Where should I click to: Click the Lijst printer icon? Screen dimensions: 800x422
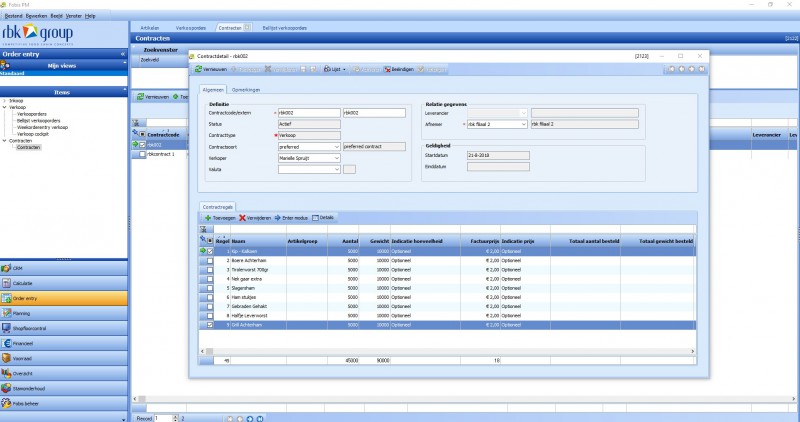click(x=327, y=69)
